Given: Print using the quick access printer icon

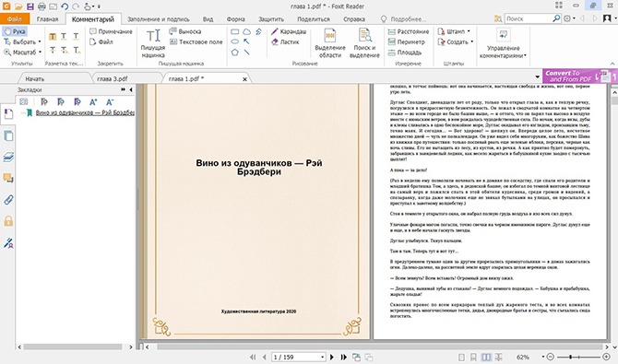Looking at the screenshot, I should (x=42, y=6).
